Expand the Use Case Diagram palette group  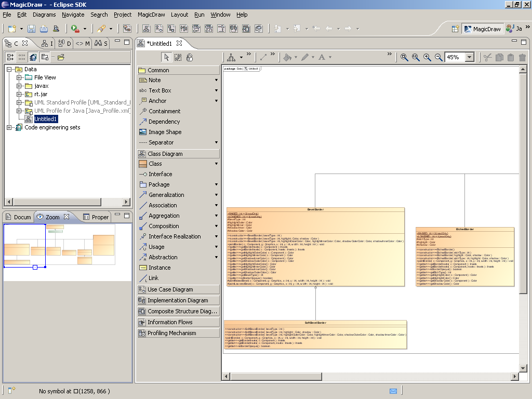[179, 289]
